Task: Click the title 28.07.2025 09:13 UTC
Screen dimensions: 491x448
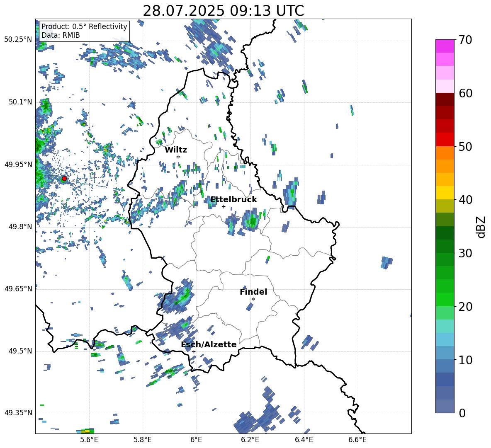Action: tap(224, 11)
